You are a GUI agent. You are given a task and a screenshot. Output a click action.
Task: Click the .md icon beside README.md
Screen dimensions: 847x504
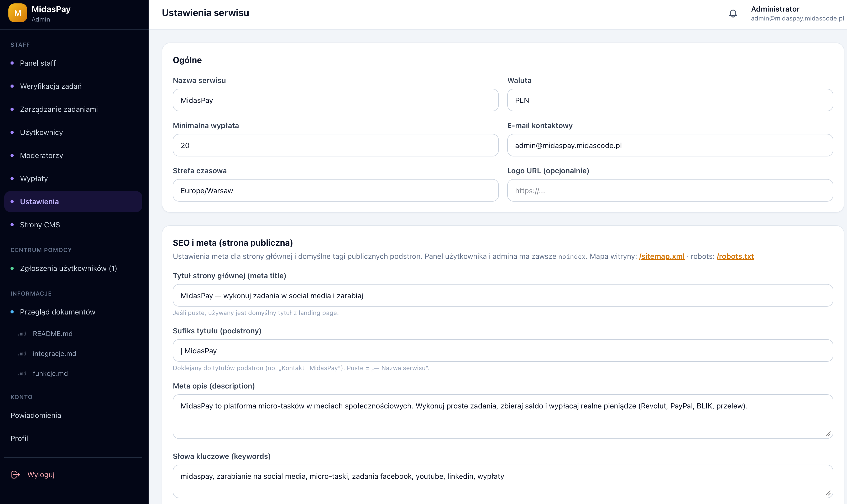(x=22, y=334)
